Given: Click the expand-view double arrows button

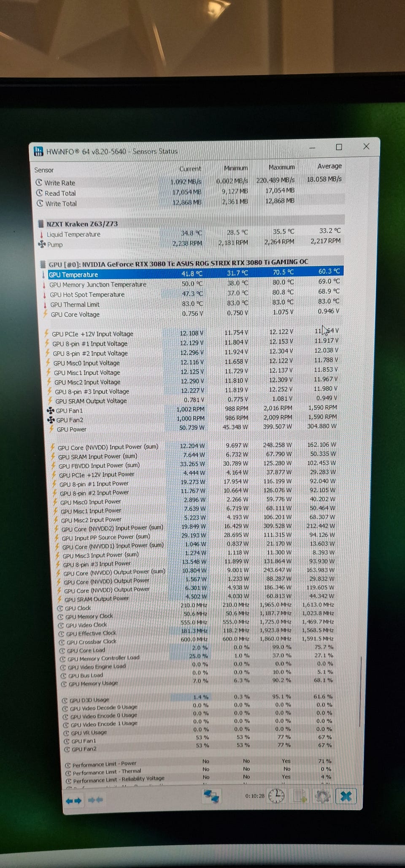Looking at the screenshot, I should 73,800.
